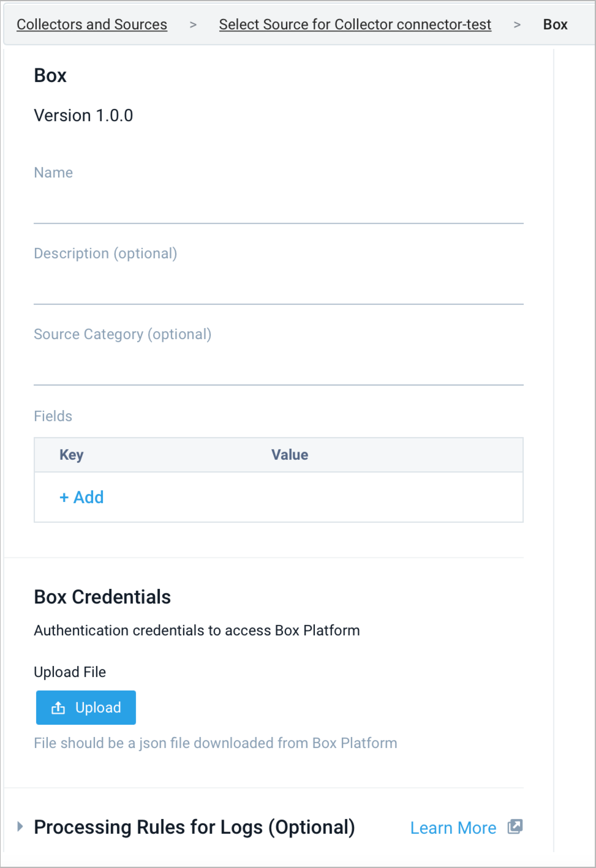Image resolution: width=596 pixels, height=868 pixels.
Task: Select the Box breadcrumb item
Action: click(x=555, y=24)
